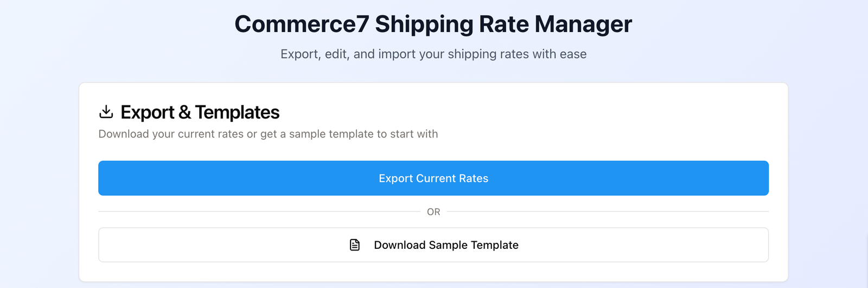This screenshot has height=288, width=868.
Task: Click the OR separator label
Action: pos(433,212)
